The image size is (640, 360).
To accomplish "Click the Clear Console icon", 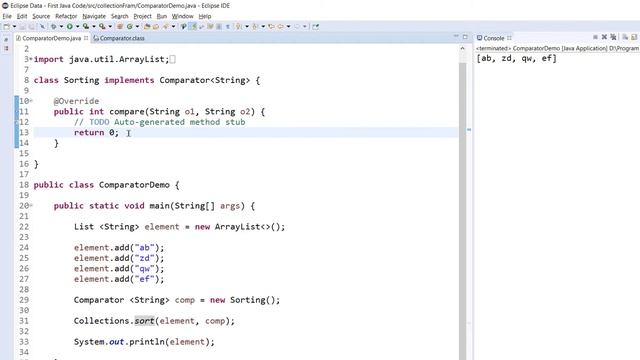I will (625, 37).
